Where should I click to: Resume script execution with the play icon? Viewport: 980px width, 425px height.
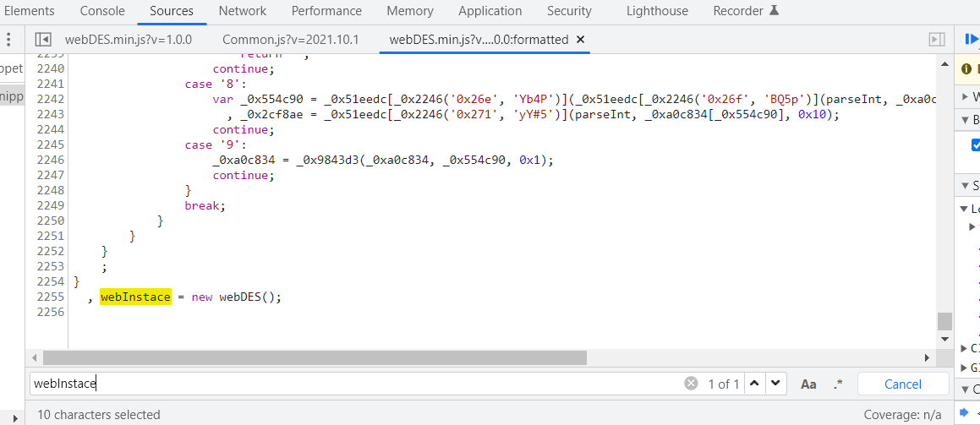coord(972,40)
